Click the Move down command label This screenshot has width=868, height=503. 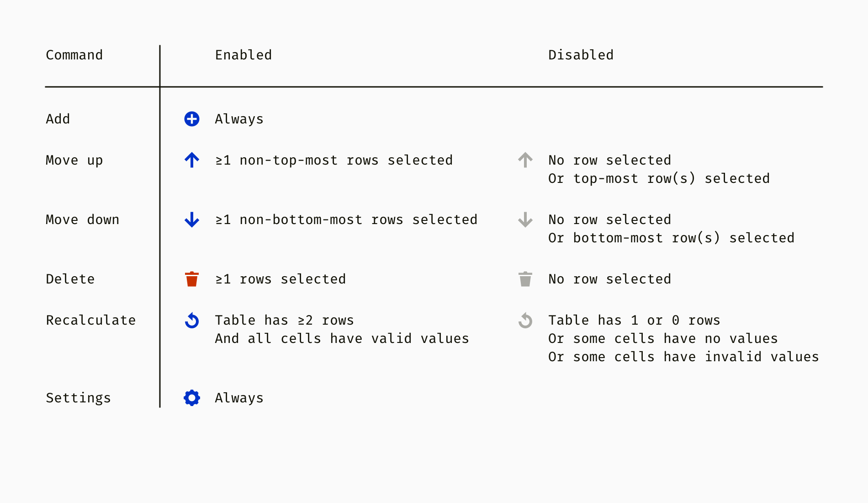(83, 219)
